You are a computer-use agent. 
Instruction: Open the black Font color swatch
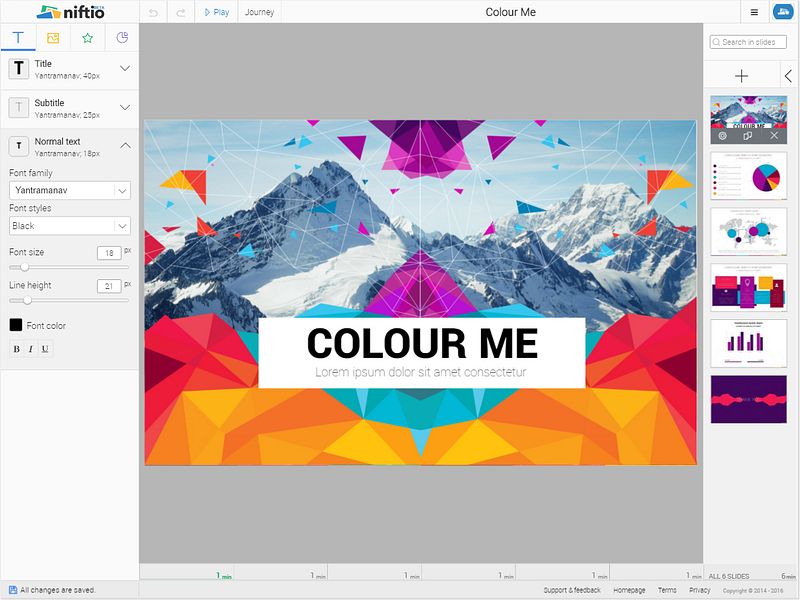coord(16,324)
